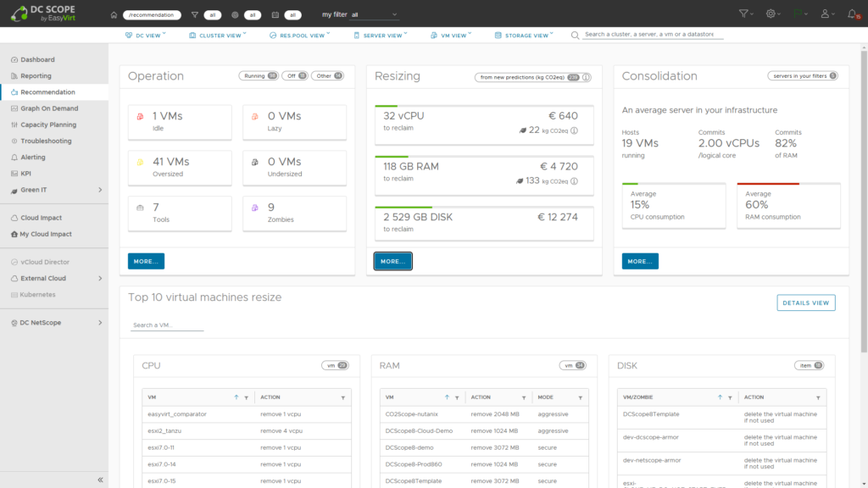Click the calendar icon in top bar
This screenshot has width=868, height=488.
[x=275, y=15]
